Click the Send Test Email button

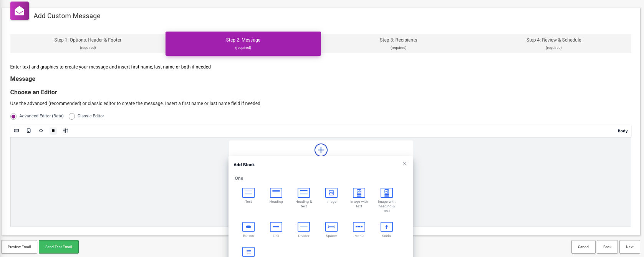(x=59, y=247)
